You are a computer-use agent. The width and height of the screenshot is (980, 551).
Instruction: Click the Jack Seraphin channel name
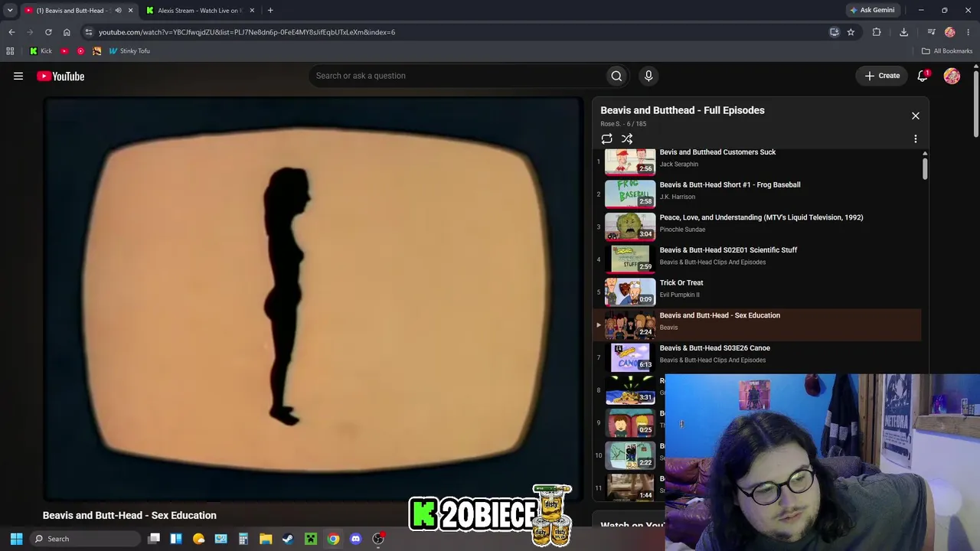coord(679,164)
